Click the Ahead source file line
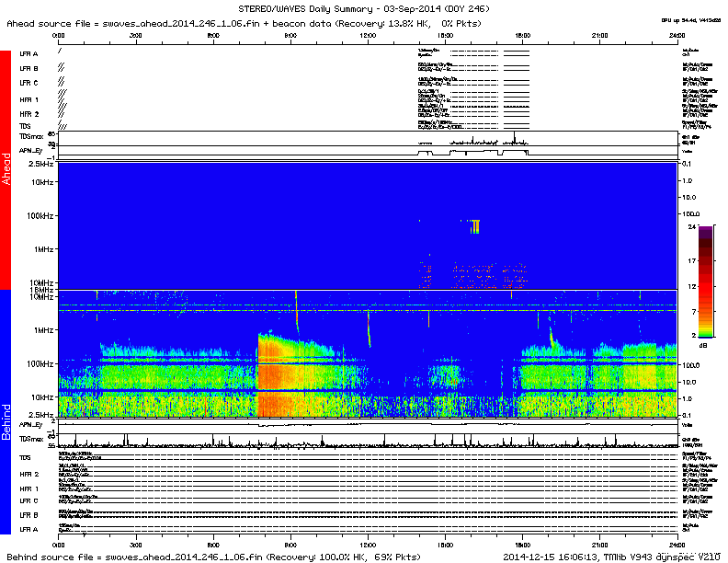 244,23
